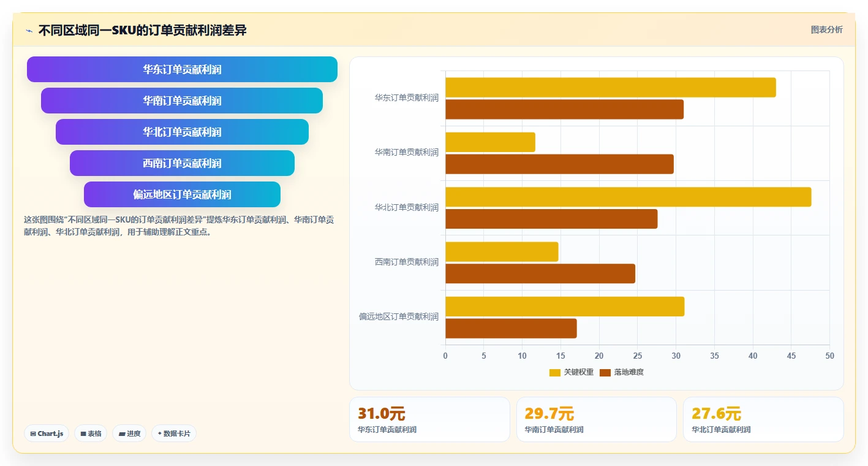Toggle the 落地难度 legend entry
This screenshot has width=868, height=466.
click(622, 372)
